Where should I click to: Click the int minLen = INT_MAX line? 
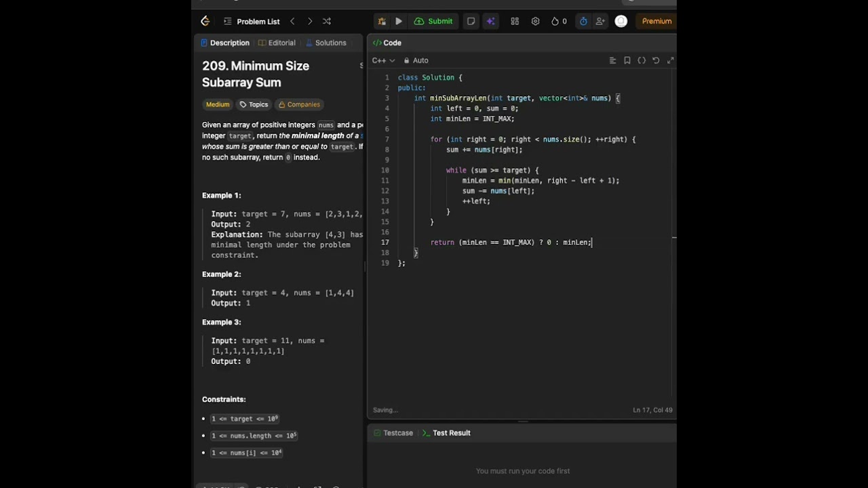[x=473, y=119]
